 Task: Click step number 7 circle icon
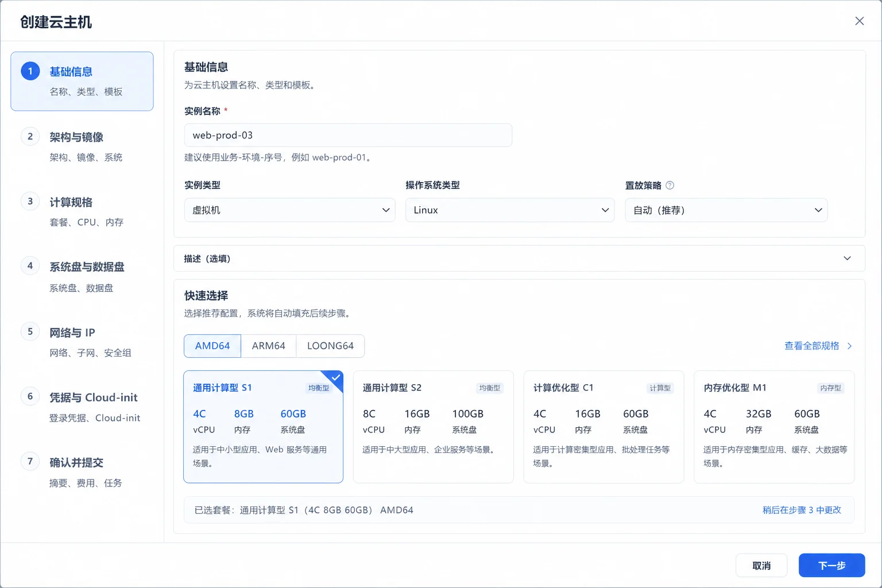30,461
